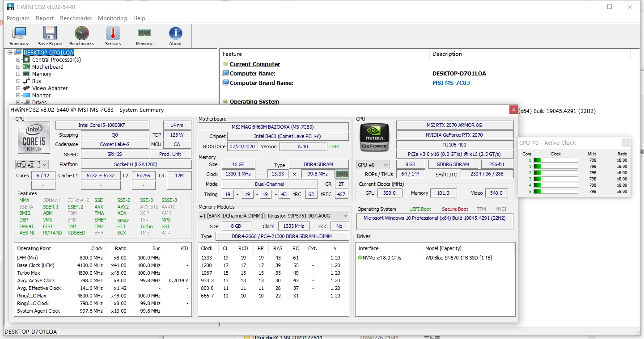
Task: Click the Turbo Max operating point row
Action: click(102, 273)
